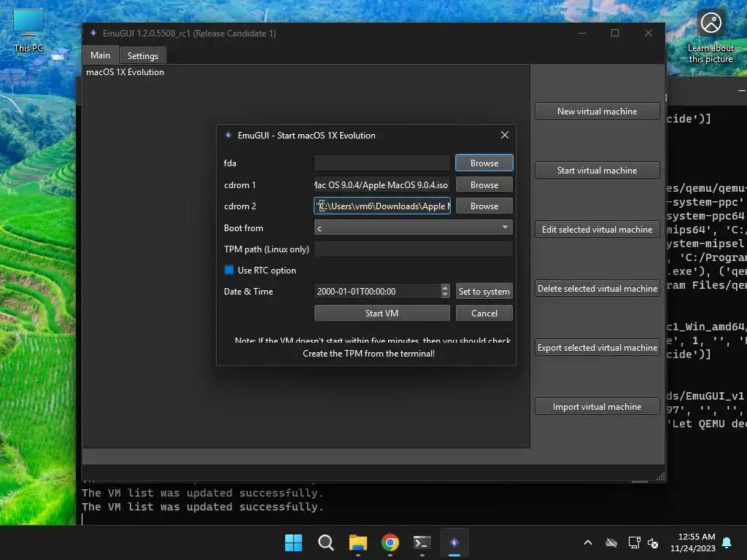Launch Google Chrome from the taskbar
The image size is (747, 560).
click(390, 542)
